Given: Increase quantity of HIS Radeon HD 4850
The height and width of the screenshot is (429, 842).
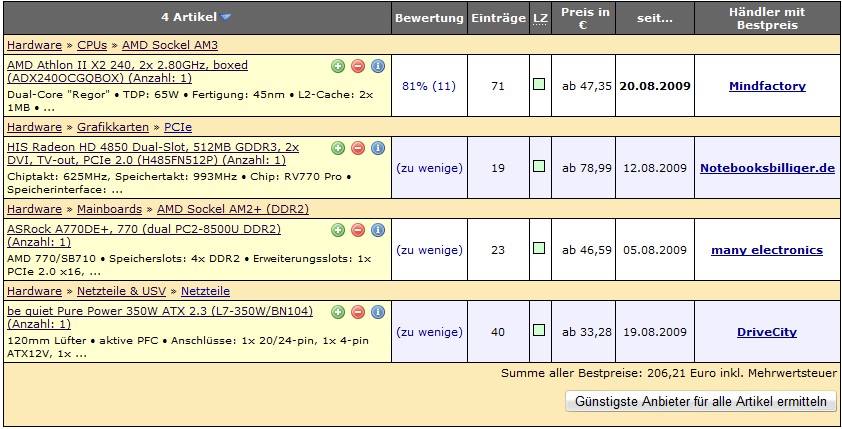Looking at the screenshot, I should (x=338, y=148).
